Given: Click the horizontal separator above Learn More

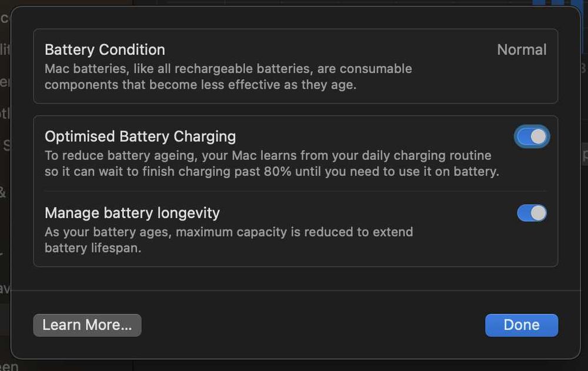Looking at the screenshot, I should (x=295, y=290).
